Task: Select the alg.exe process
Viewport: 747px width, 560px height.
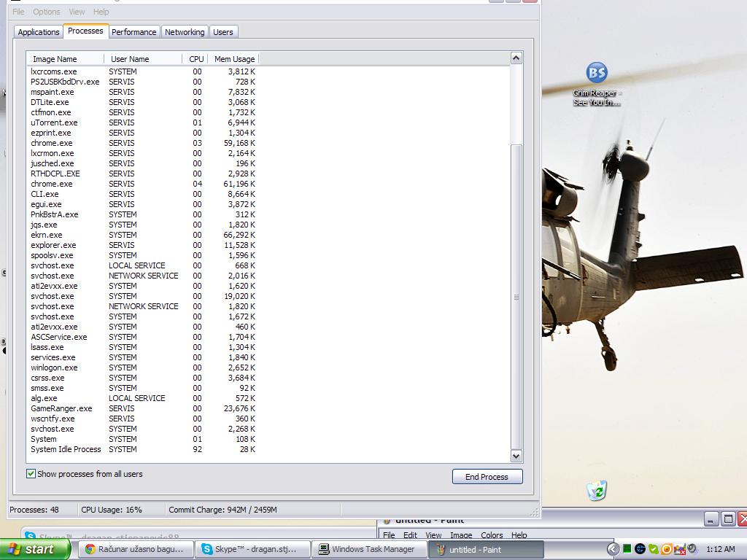Action: [x=143, y=398]
